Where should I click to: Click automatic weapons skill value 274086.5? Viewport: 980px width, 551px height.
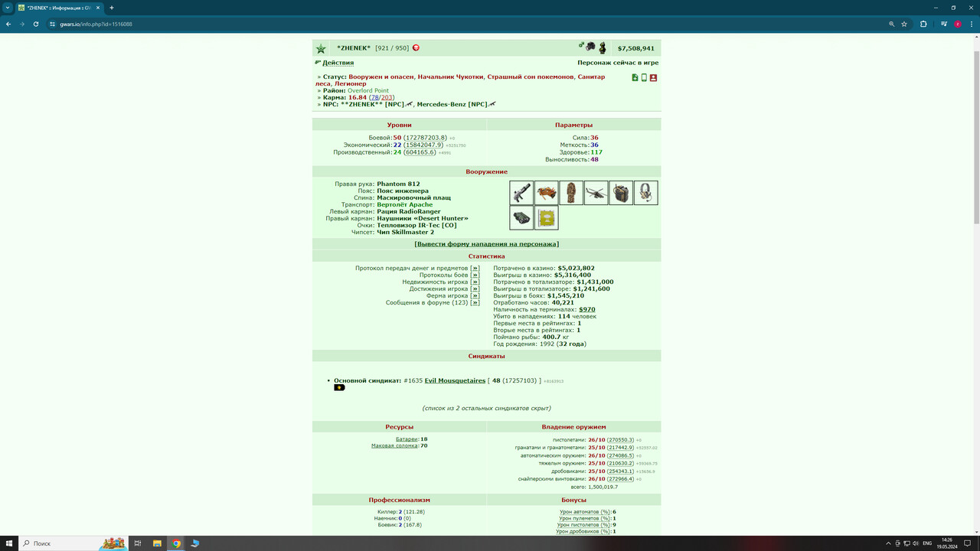621,455
